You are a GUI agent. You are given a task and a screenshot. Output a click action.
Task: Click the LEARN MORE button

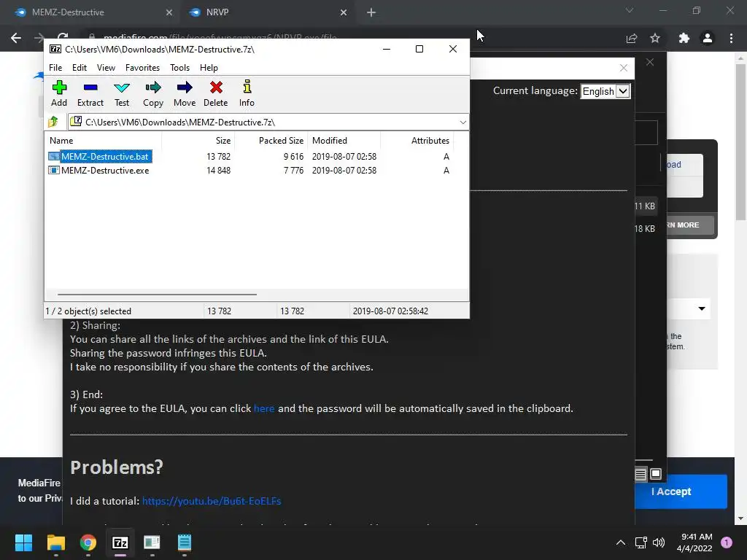[x=690, y=225]
